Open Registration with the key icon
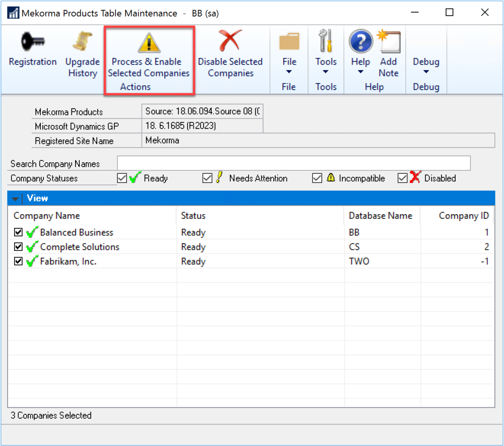 (x=33, y=41)
